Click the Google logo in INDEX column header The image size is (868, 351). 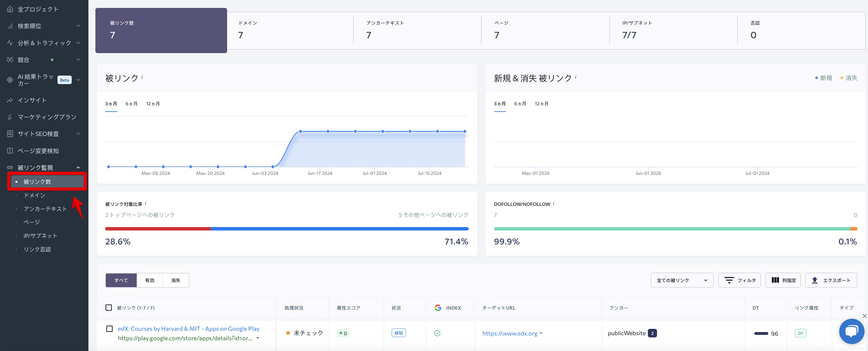[x=438, y=308]
